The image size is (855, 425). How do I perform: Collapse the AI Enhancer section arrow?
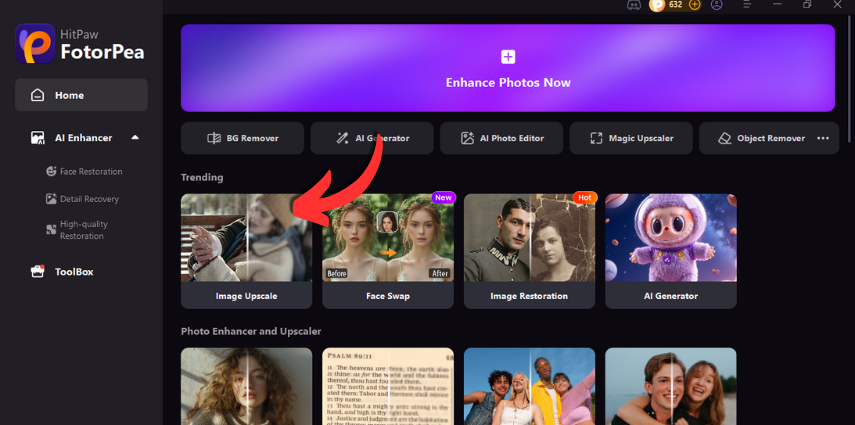tap(135, 137)
